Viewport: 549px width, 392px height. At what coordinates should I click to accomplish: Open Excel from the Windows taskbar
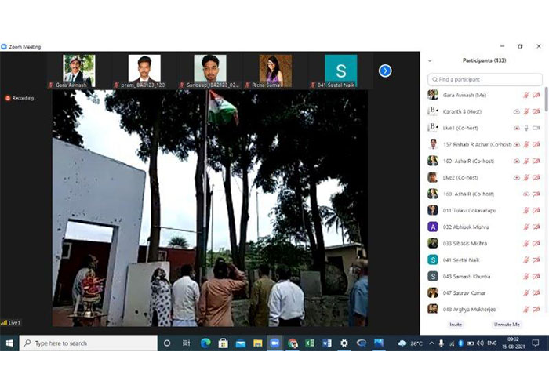coord(309,343)
